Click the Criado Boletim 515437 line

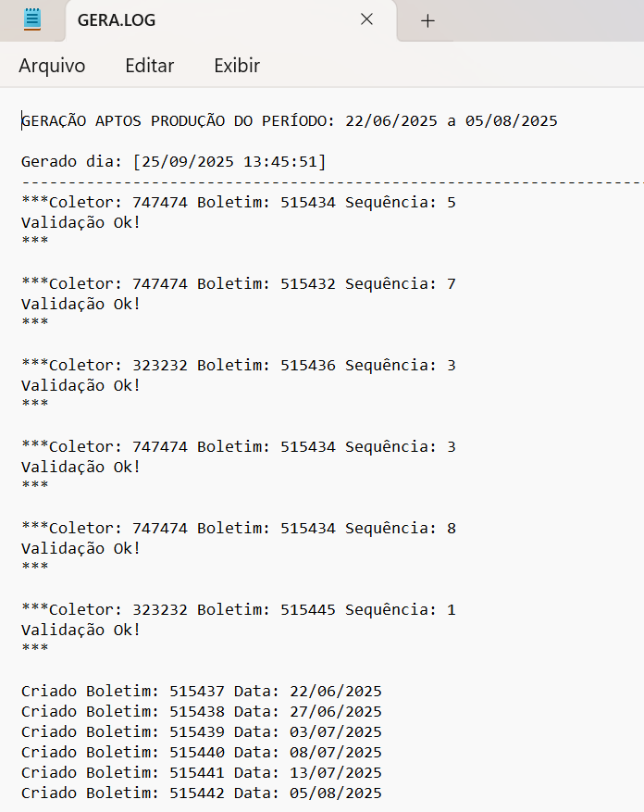pos(201,692)
